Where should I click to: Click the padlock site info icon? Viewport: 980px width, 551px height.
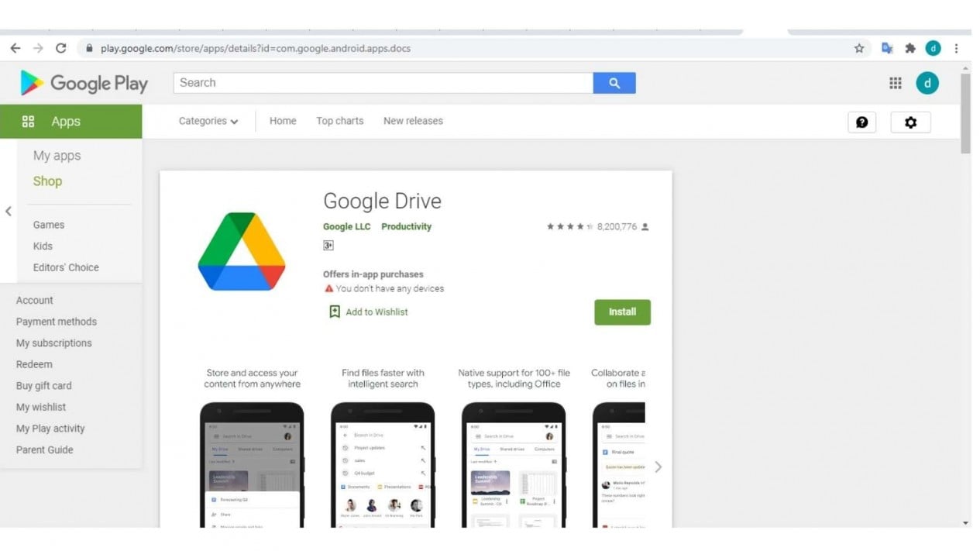point(89,48)
